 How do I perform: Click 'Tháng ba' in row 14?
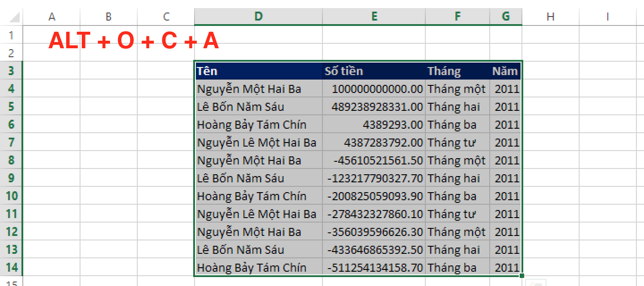(x=452, y=268)
